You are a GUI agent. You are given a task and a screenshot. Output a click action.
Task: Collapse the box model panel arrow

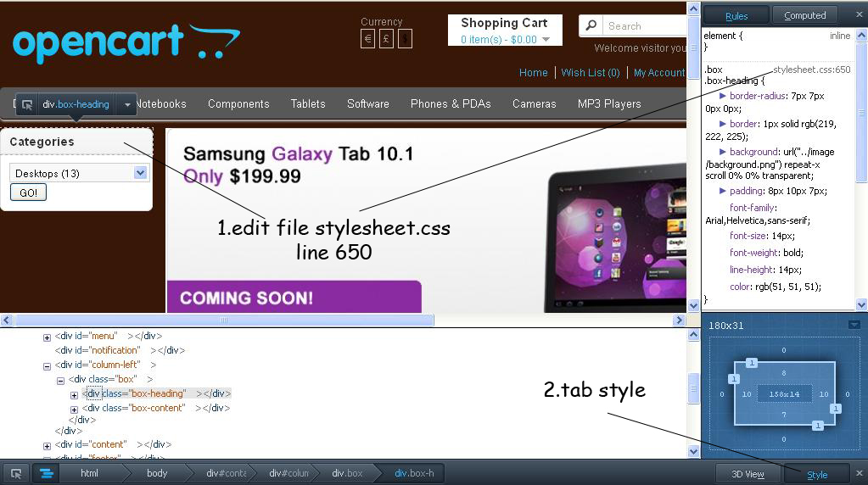pos(854,326)
